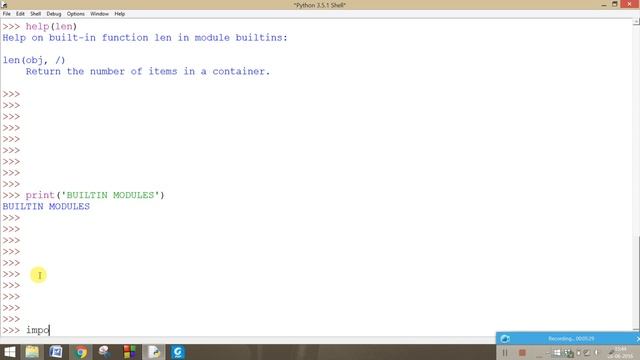Click 'Help on built-in function len' output line
The height and width of the screenshot is (360, 640).
[145, 38]
